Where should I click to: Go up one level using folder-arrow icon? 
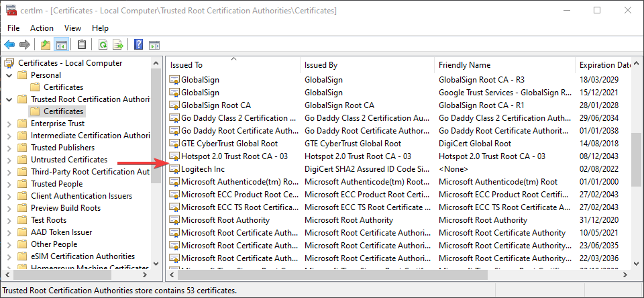46,44
